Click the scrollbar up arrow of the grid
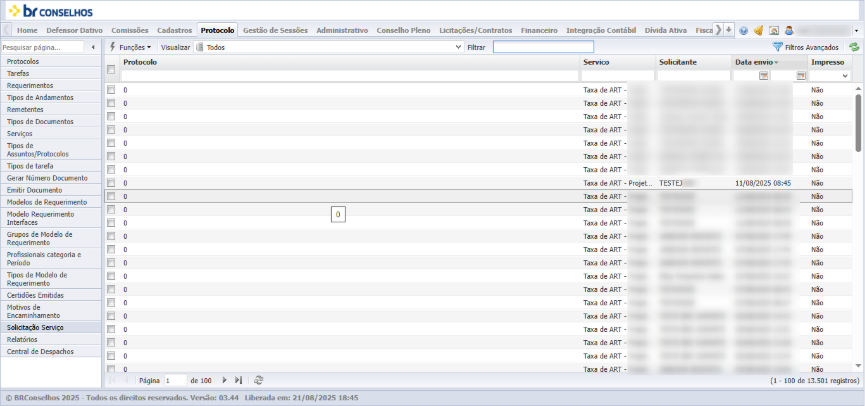This screenshot has height=406, width=865. click(x=858, y=88)
